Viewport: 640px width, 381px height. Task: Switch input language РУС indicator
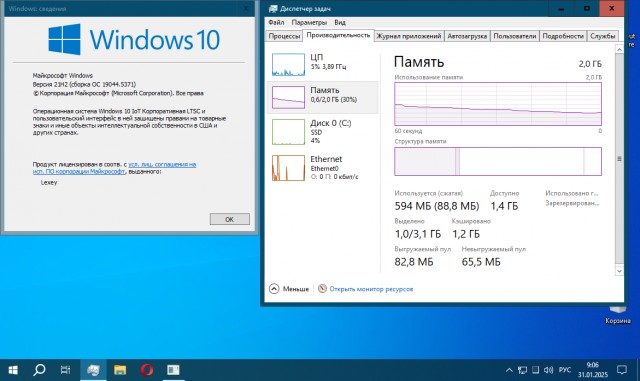tap(565, 370)
